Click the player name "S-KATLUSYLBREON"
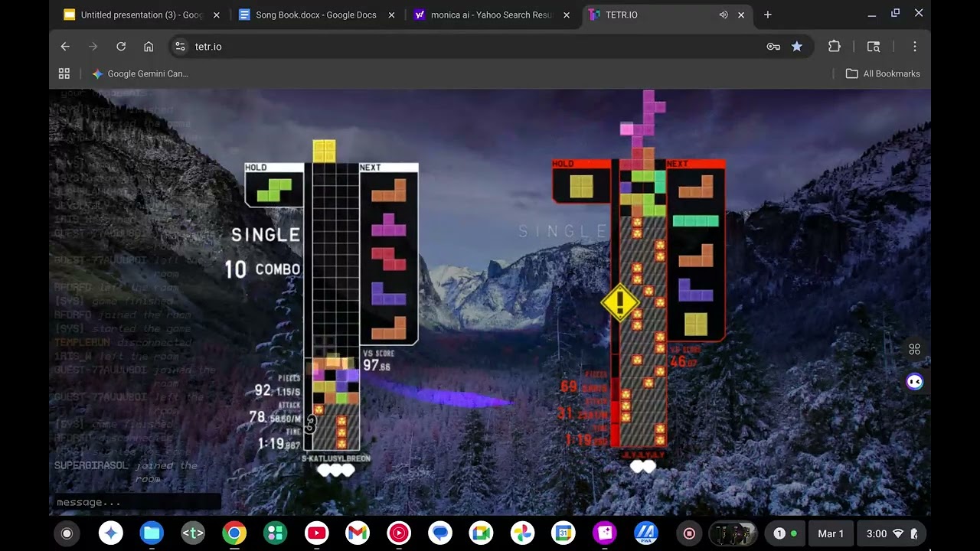This screenshot has height=551, width=980. (336, 458)
